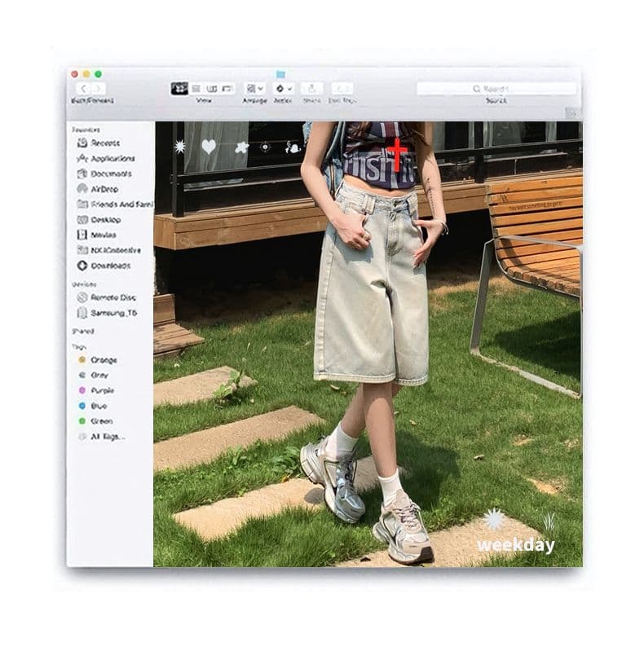Click the Edit Tags toolbar button
Viewport: 644px width, 651px height.
point(342,89)
